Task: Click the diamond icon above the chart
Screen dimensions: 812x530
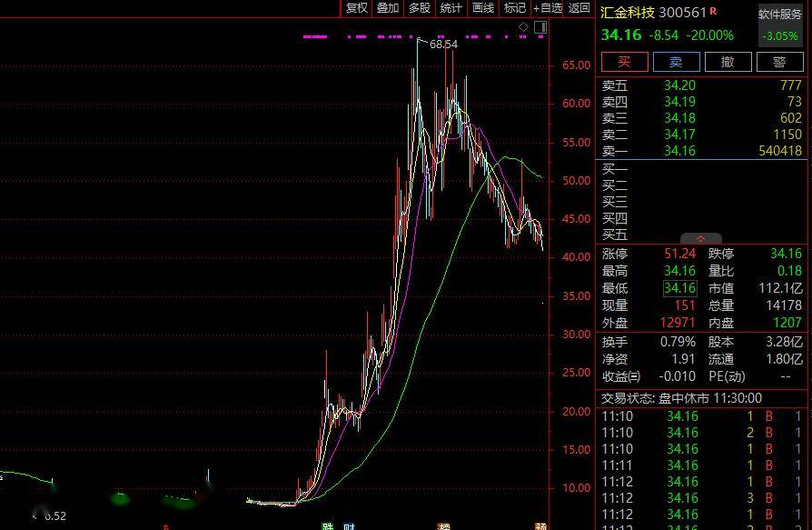Action: (524, 27)
